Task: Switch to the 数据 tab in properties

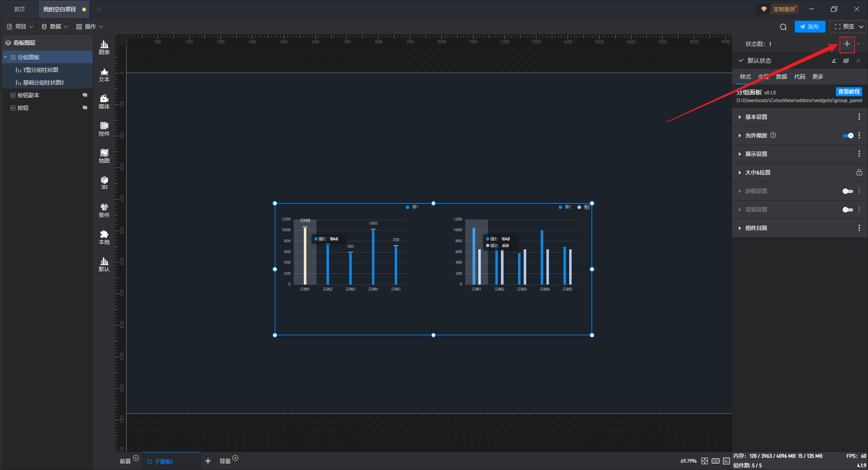Action: click(x=781, y=77)
